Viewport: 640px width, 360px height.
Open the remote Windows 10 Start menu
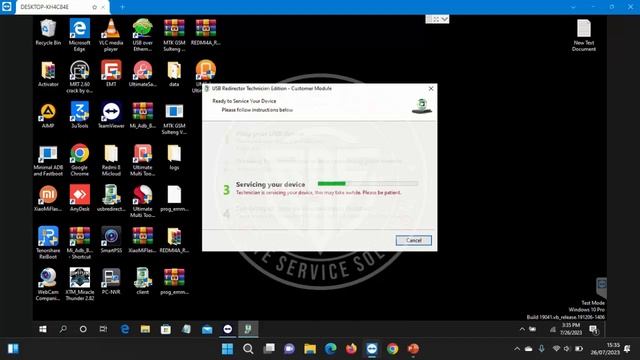coord(43,329)
